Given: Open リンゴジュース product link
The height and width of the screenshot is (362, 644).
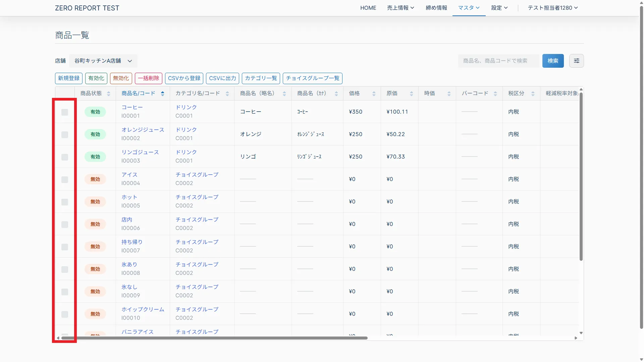Looking at the screenshot, I should click(140, 152).
